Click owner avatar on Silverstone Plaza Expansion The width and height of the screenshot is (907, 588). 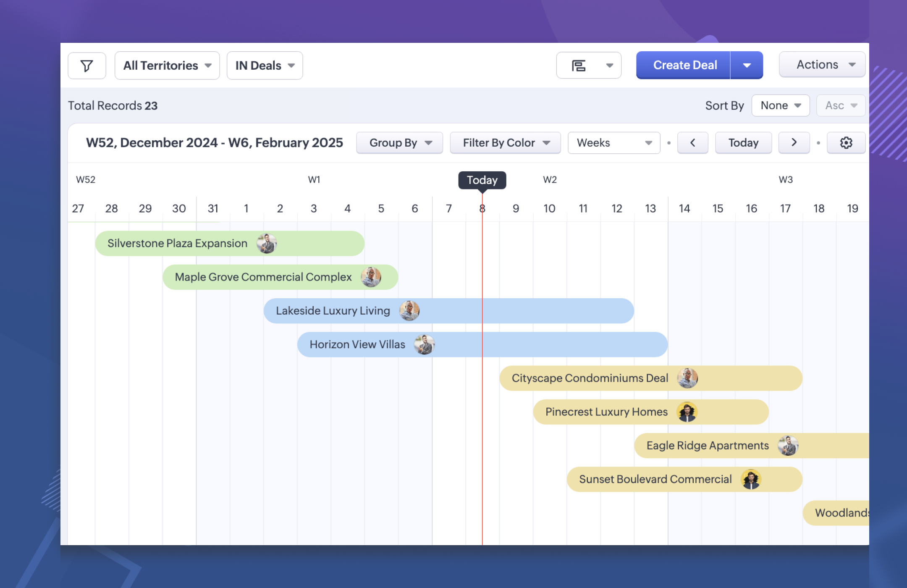click(267, 244)
